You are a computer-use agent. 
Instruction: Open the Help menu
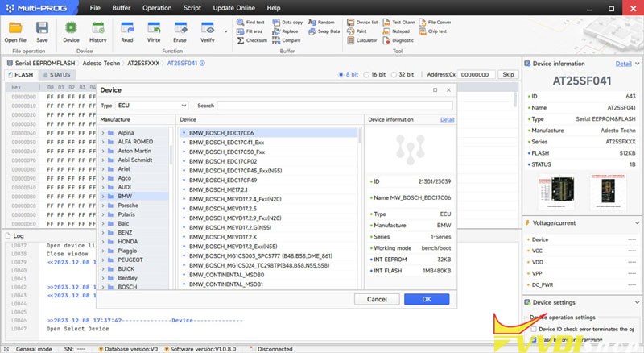(x=273, y=8)
